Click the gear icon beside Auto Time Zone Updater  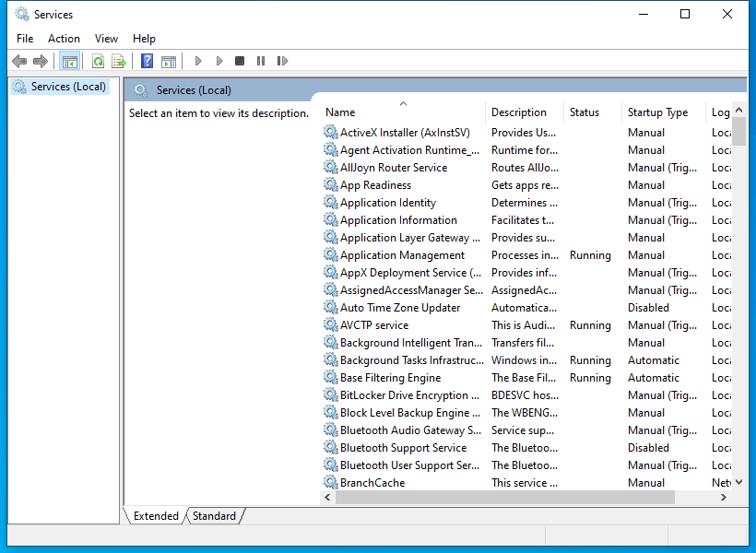330,307
